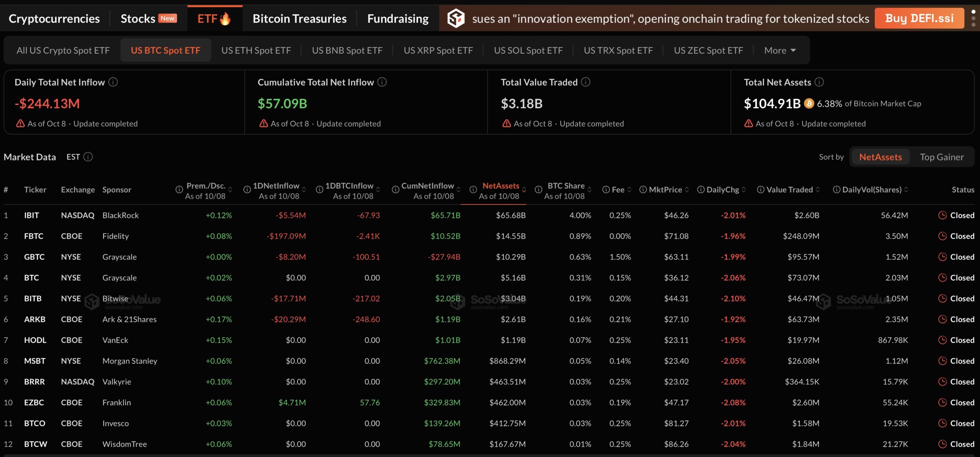Image resolution: width=980 pixels, height=457 pixels.
Task: Click the EST timezone info icon
Action: 88,157
